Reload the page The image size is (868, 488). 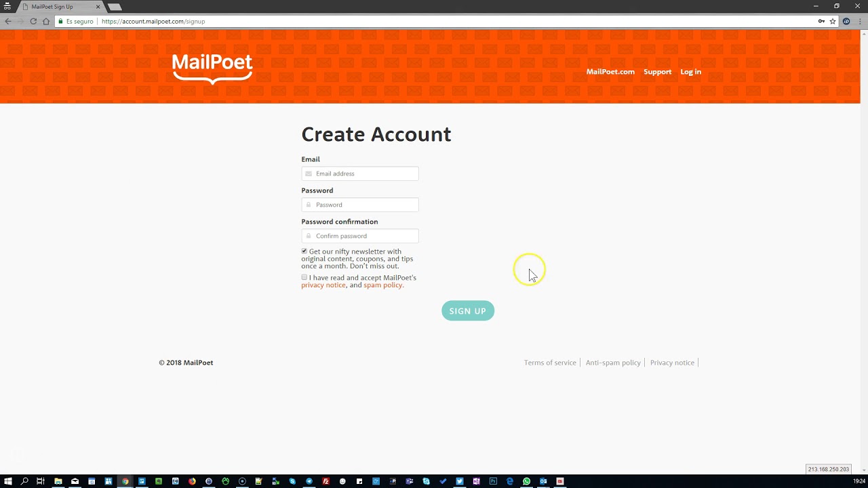pos(33,22)
